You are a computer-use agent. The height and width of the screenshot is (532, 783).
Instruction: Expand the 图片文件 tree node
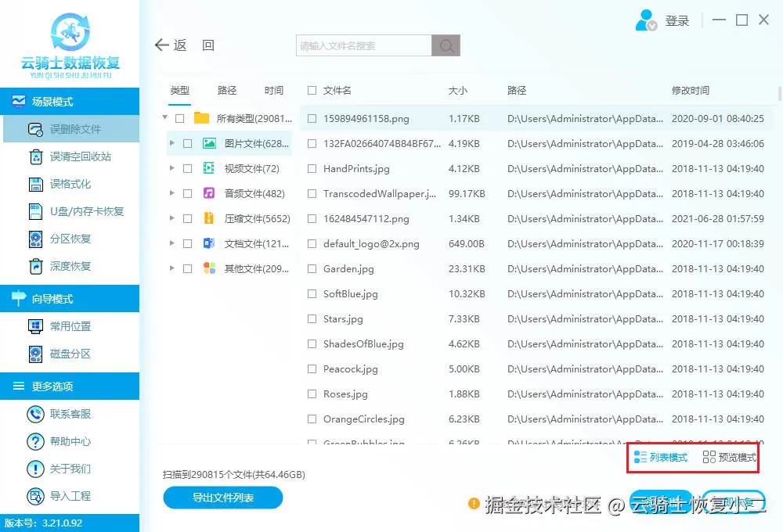tap(171, 143)
